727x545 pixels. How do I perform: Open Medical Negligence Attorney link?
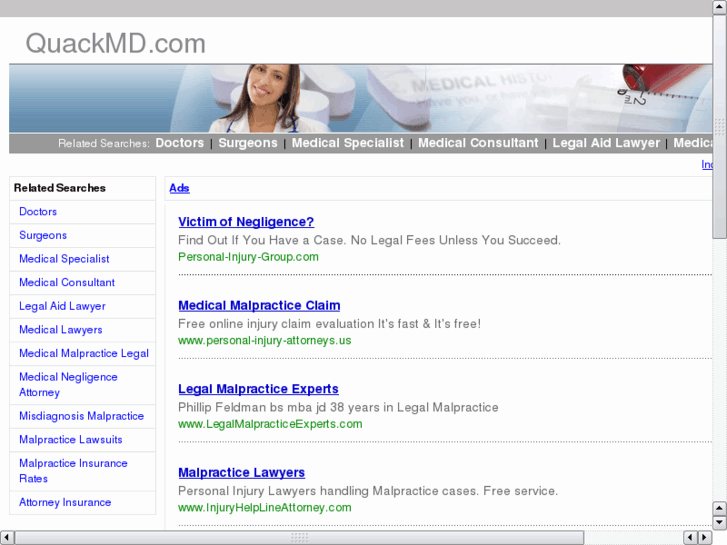click(68, 385)
